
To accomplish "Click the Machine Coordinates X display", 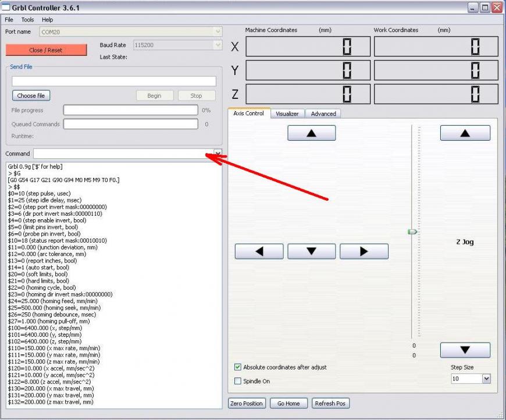I will (308, 47).
